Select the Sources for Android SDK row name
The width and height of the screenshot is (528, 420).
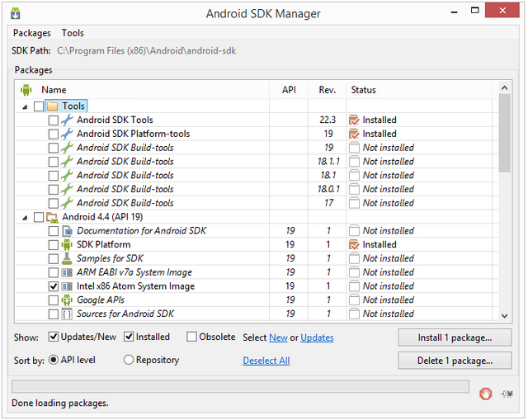(x=125, y=314)
